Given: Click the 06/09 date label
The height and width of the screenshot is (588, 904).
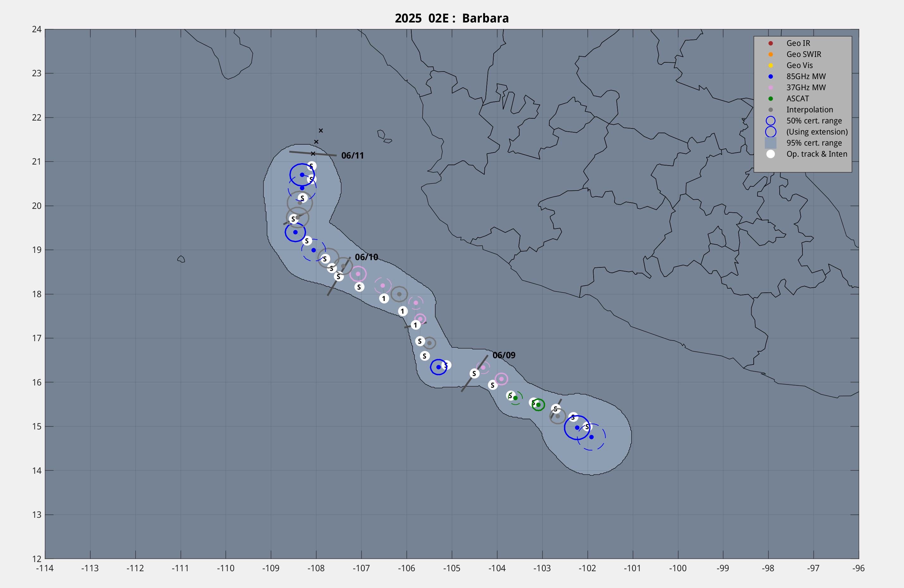Looking at the screenshot, I should (504, 355).
